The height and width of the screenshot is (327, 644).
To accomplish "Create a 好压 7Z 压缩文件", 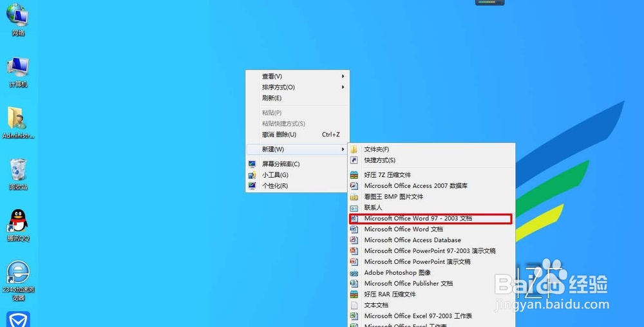I will (431, 175).
